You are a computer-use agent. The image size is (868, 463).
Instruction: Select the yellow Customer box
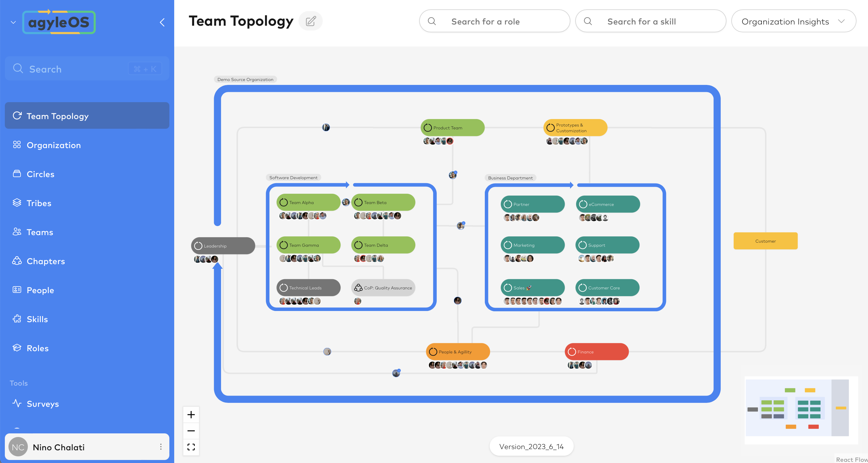(x=765, y=241)
